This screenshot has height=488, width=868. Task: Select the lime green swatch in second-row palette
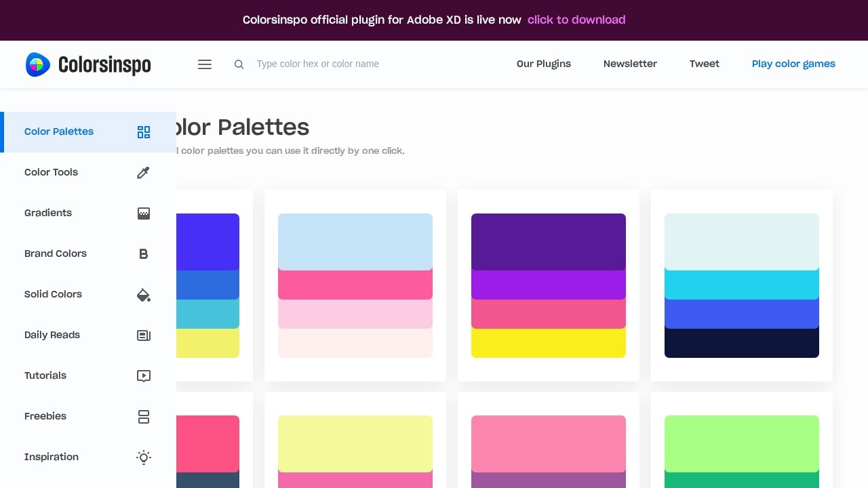click(x=742, y=443)
